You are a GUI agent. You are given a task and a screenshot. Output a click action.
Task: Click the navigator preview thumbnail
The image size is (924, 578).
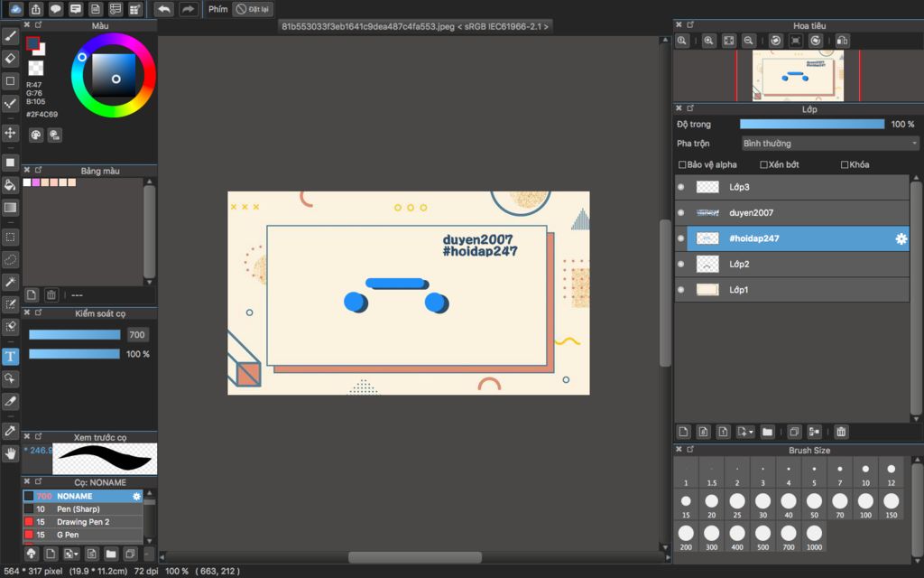798,76
